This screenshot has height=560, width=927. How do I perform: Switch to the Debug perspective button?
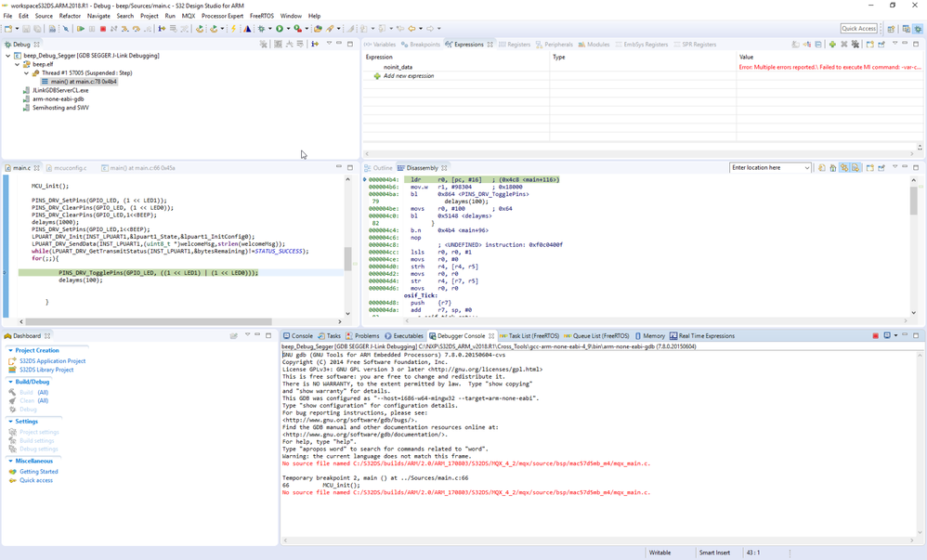click(x=918, y=29)
